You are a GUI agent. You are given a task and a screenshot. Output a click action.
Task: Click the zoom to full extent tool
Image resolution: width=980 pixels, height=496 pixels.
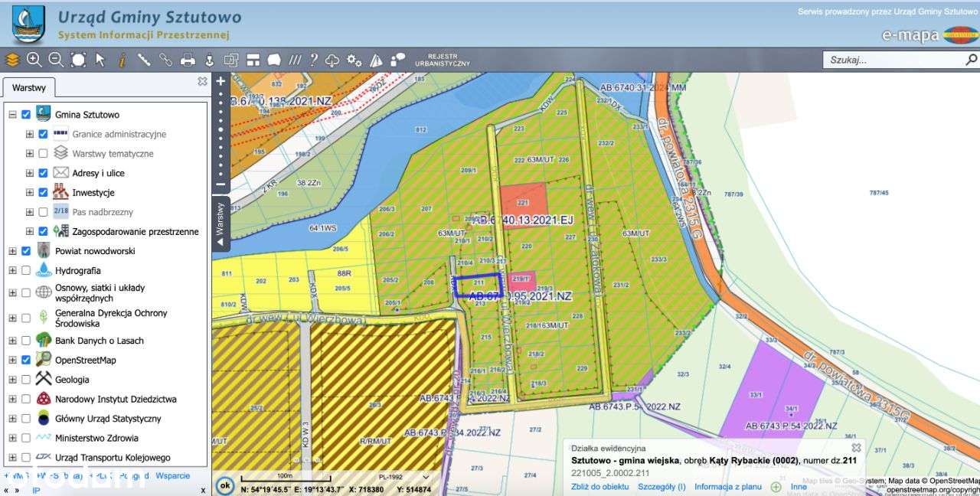(78, 60)
